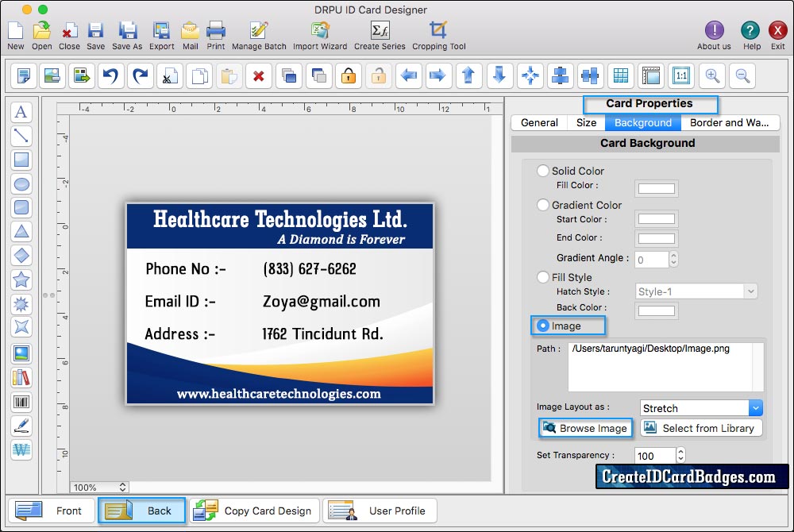This screenshot has height=532, width=794.
Task: Unlock object with open padlock icon
Action: point(378,76)
